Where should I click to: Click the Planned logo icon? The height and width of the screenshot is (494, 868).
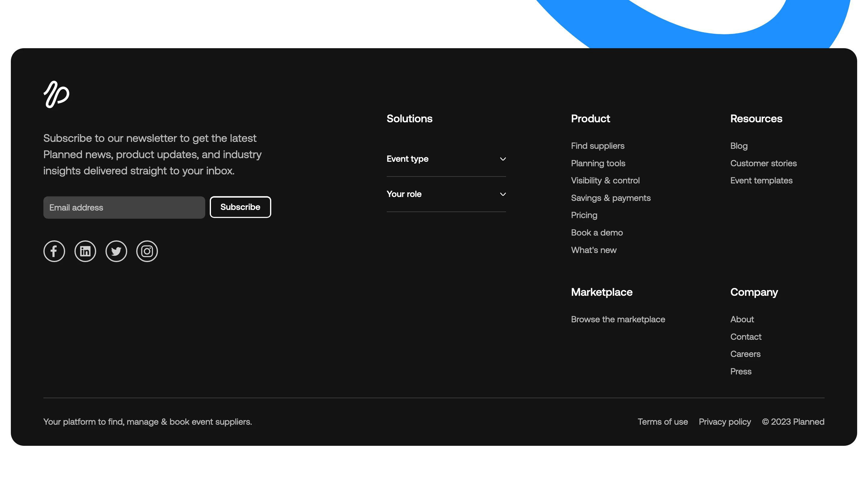pos(56,94)
